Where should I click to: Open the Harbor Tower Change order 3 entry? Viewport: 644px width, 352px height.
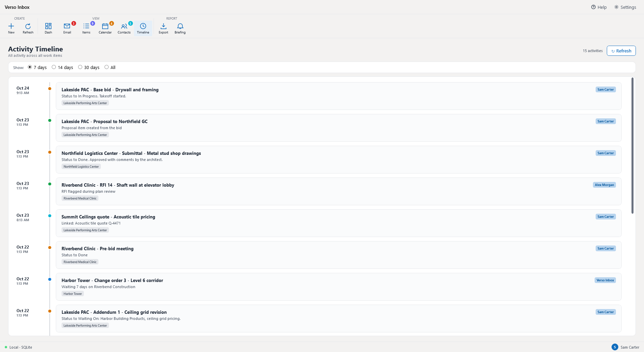(x=339, y=287)
